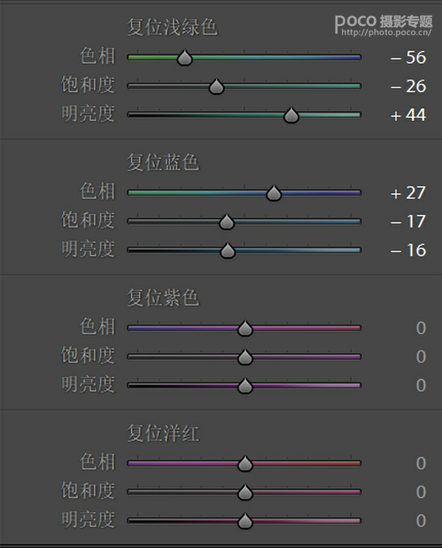Click blue 色相 slider handle
Screen dimensions: 442x548
tap(274, 193)
